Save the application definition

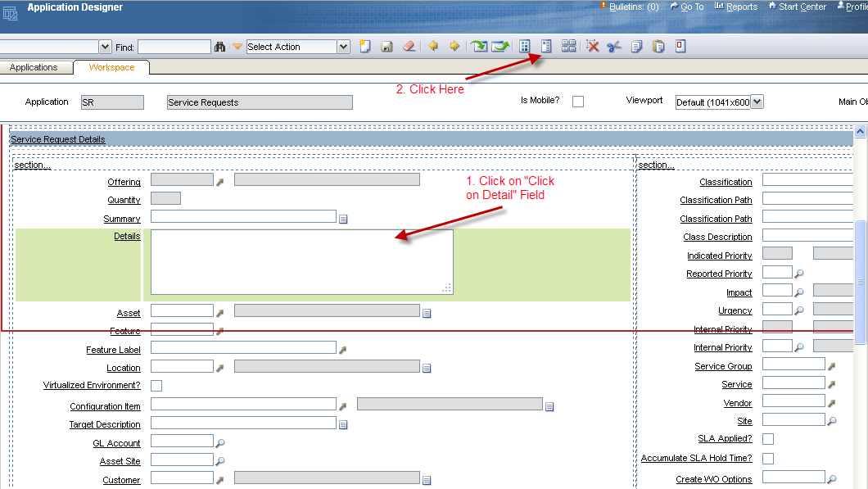(x=387, y=46)
